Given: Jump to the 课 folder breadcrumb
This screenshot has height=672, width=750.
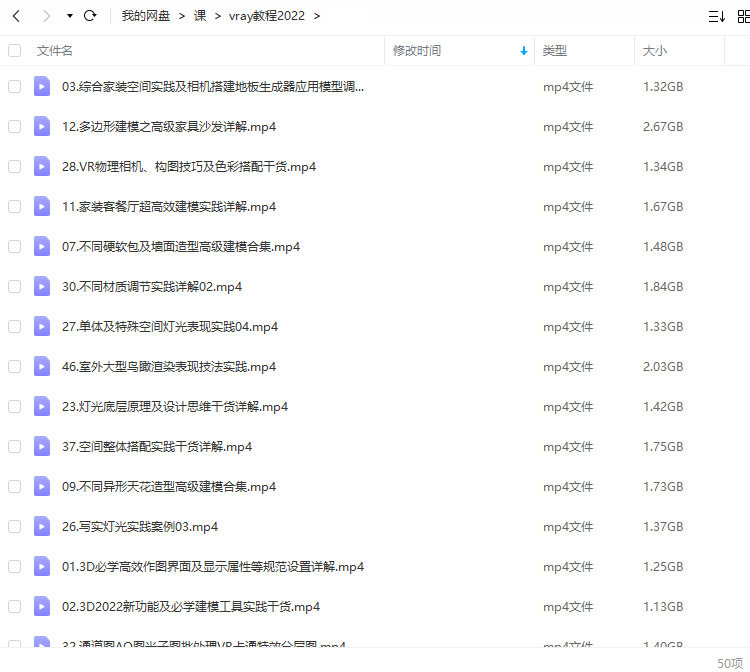Looking at the screenshot, I should [x=199, y=16].
